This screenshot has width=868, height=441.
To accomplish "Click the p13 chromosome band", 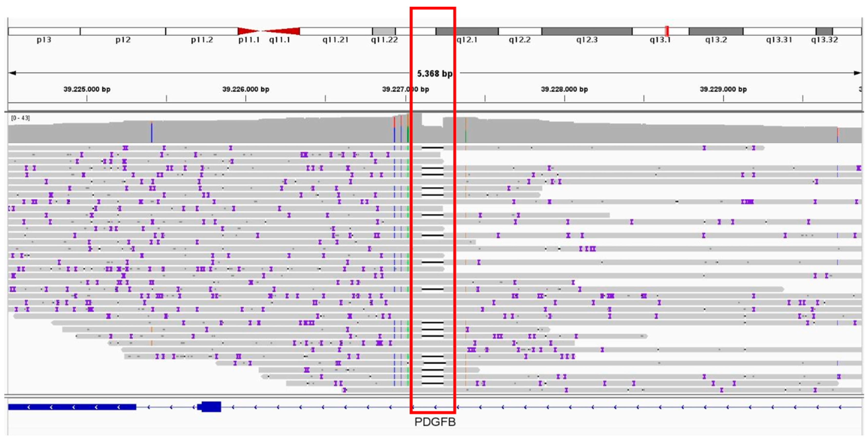I will coord(44,31).
